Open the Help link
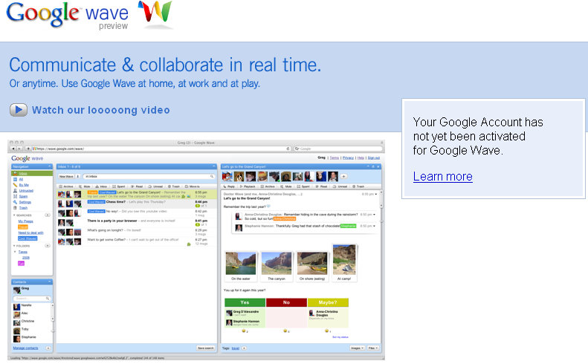Screen dimensions: 588x364 pos(361,157)
